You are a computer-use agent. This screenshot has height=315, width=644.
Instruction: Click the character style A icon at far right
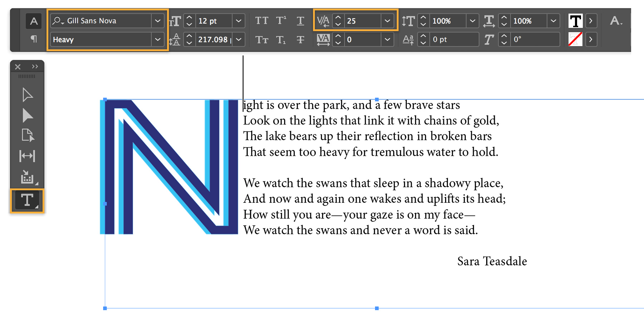coord(616,21)
